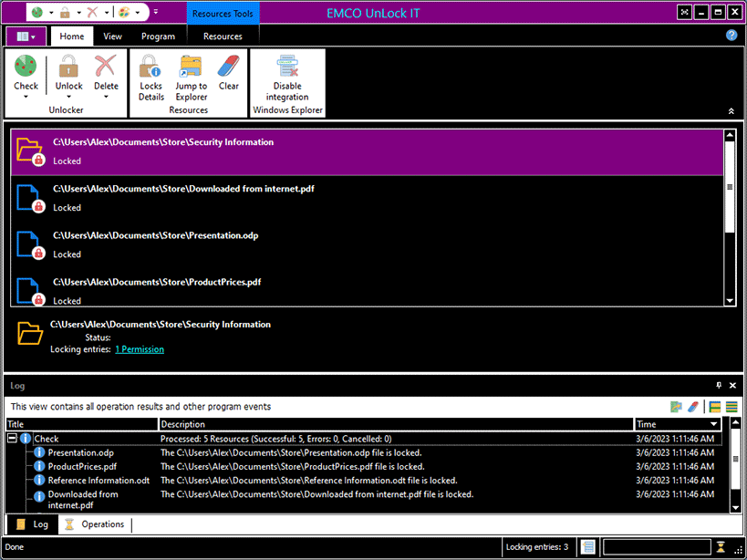Image resolution: width=747 pixels, height=560 pixels.
Task: Click the Check icon in the ribbon
Action: [x=26, y=68]
